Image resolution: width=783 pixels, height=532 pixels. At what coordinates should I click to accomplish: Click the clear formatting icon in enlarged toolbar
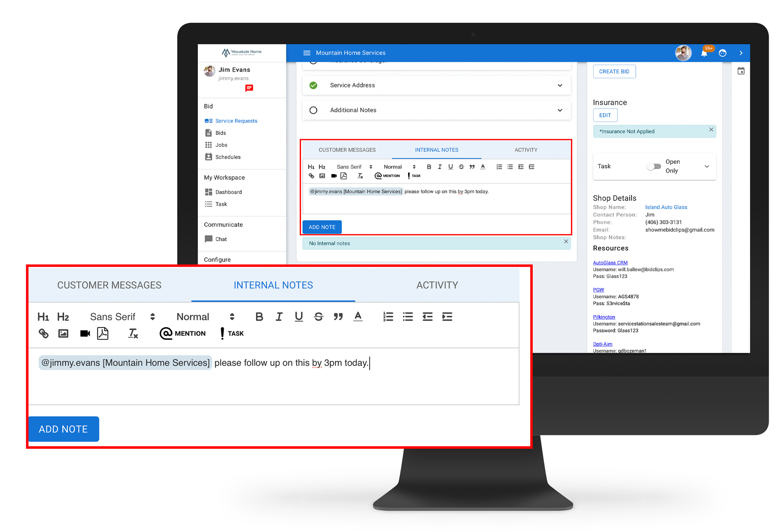click(x=133, y=333)
